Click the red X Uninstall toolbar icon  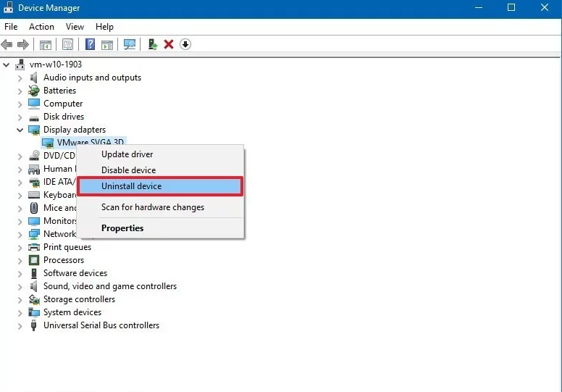169,44
